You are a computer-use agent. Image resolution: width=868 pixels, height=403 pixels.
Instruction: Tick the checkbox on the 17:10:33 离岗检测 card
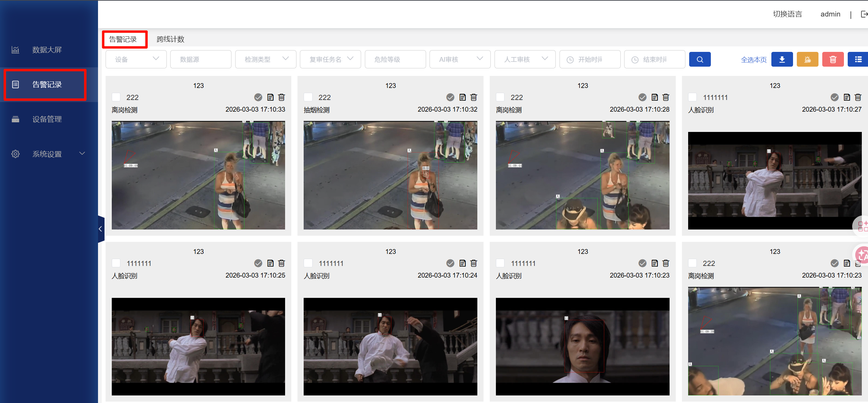[116, 97]
